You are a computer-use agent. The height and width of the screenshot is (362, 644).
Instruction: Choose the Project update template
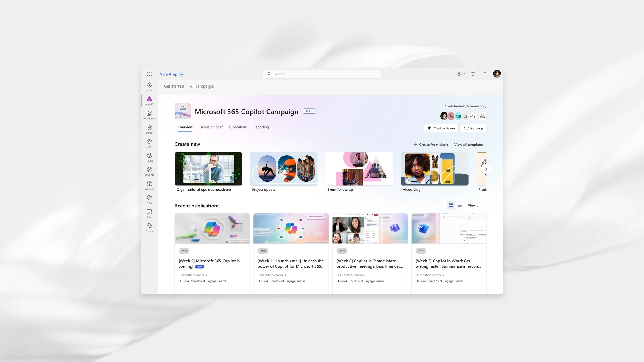[284, 172]
